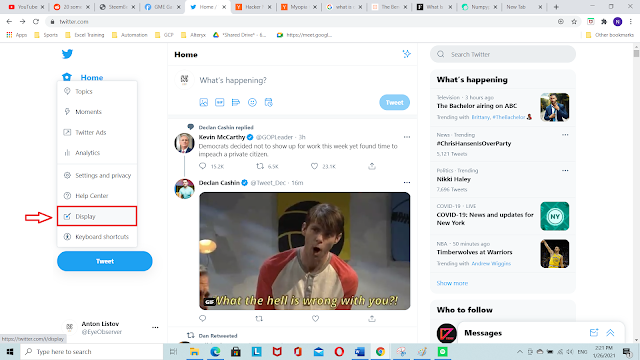This screenshot has height=360, width=640.
Task: Open Twitter Ads from the menu
Action: click(x=97, y=132)
